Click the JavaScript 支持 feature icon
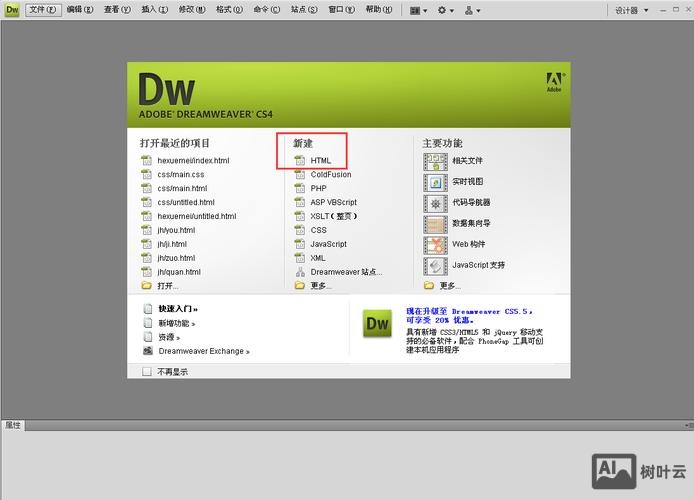This screenshot has height=500, width=694. pyautogui.click(x=436, y=266)
